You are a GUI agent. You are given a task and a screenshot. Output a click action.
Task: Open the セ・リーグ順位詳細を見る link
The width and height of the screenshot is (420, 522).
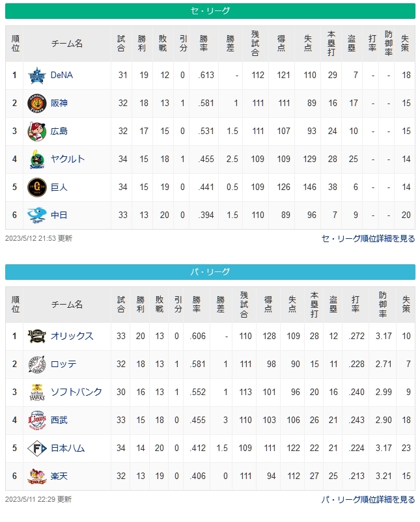[x=368, y=239]
